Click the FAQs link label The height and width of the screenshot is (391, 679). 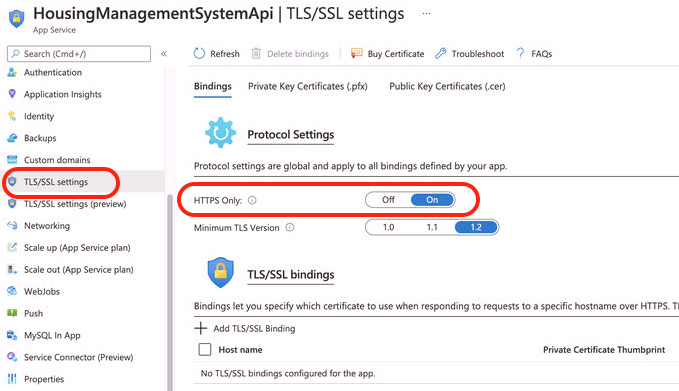(541, 54)
